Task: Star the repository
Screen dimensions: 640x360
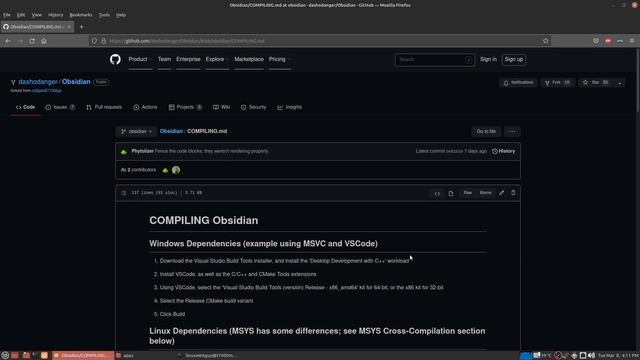Action: coord(596,83)
